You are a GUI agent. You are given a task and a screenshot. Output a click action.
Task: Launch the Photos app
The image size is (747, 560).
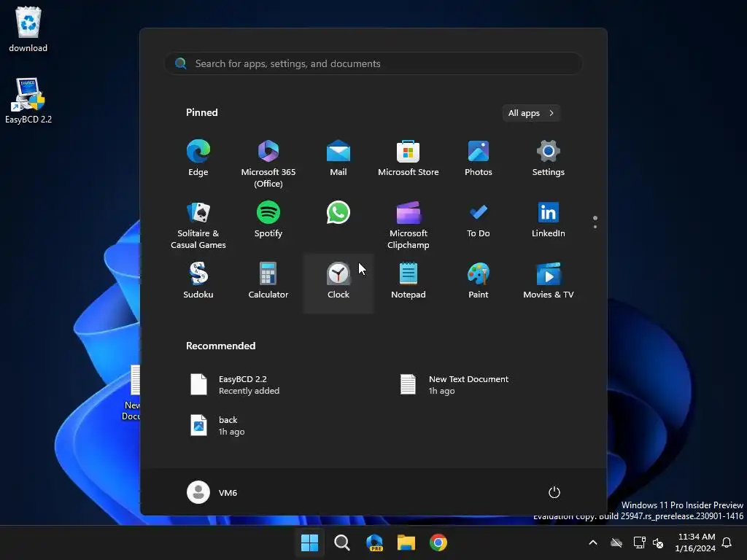click(x=479, y=158)
